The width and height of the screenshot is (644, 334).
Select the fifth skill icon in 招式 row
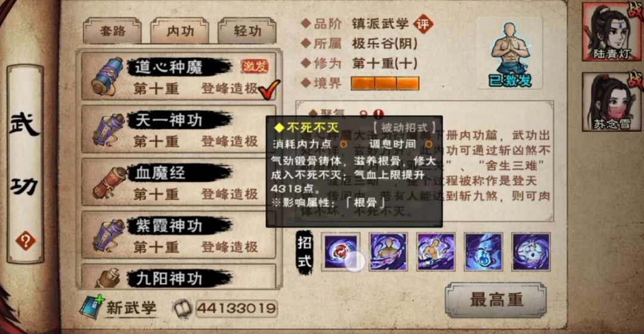531,252
